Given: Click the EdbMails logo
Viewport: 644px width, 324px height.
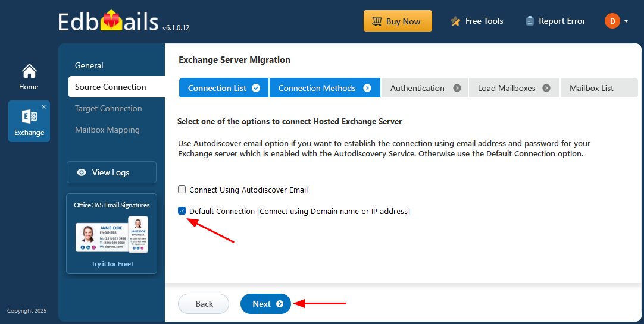Looking at the screenshot, I should point(108,21).
